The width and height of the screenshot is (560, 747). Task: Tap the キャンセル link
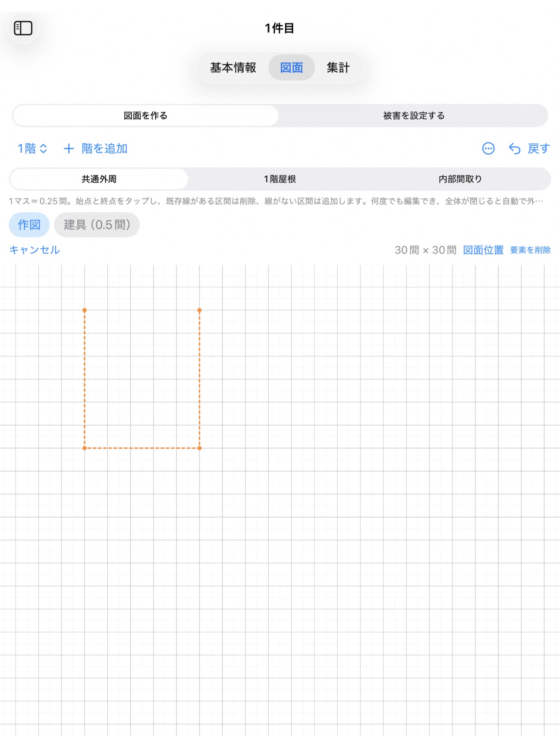34,250
